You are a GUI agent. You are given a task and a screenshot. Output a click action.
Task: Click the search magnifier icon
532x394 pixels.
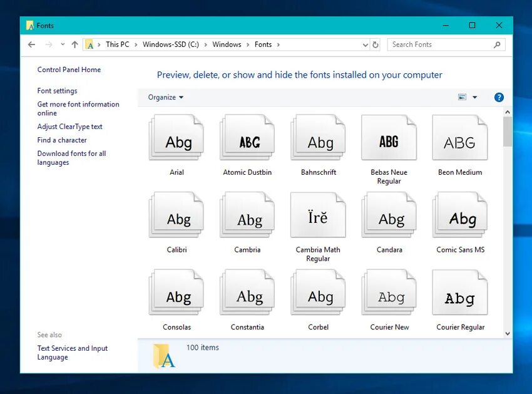[x=497, y=44]
